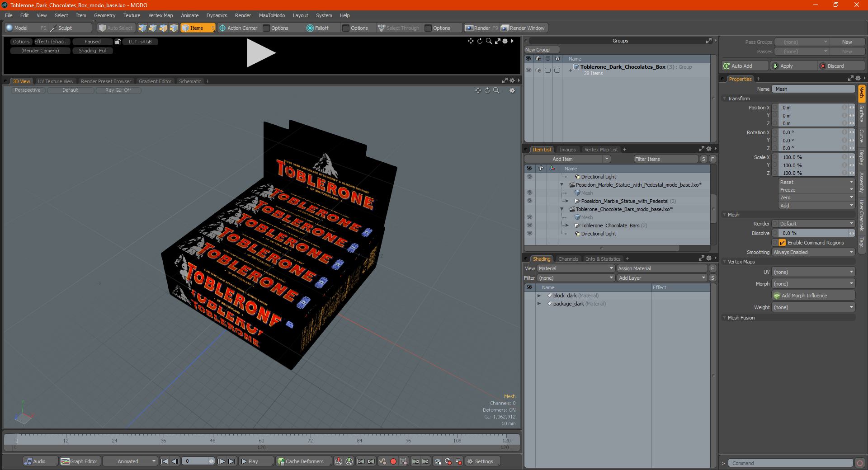Maximize the Groups panel
The image size is (868, 470).
click(708, 41)
